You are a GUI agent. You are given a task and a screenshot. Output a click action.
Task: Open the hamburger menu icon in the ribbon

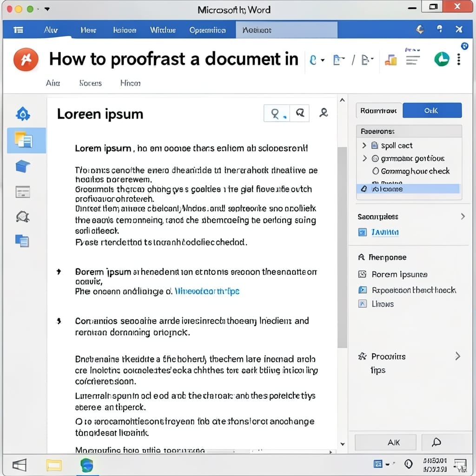click(19, 30)
